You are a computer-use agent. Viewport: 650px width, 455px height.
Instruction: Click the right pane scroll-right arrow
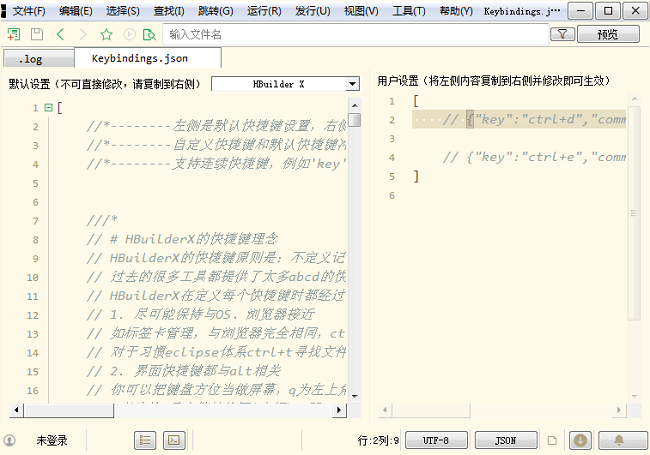(x=619, y=410)
